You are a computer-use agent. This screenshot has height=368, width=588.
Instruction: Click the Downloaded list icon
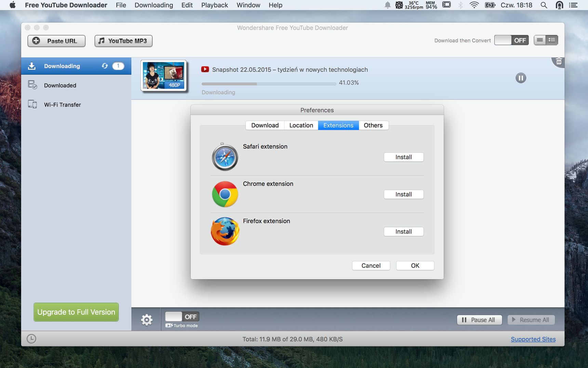[x=32, y=85]
